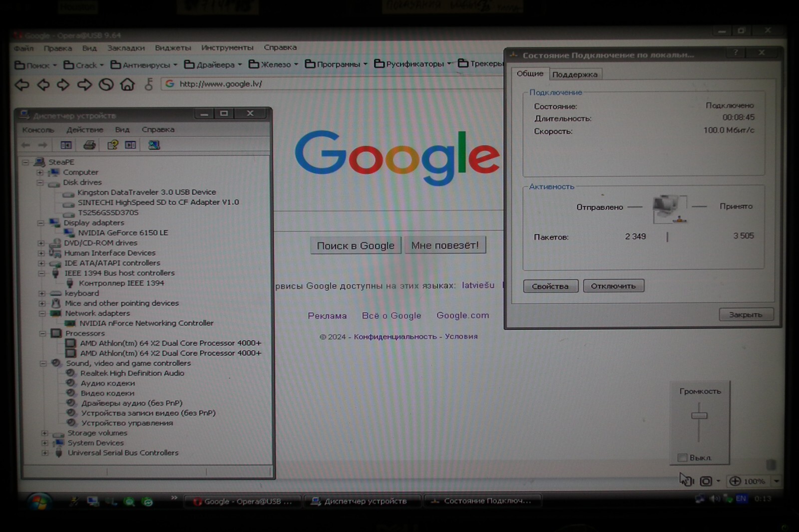Open Opera home page icon

click(x=128, y=84)
